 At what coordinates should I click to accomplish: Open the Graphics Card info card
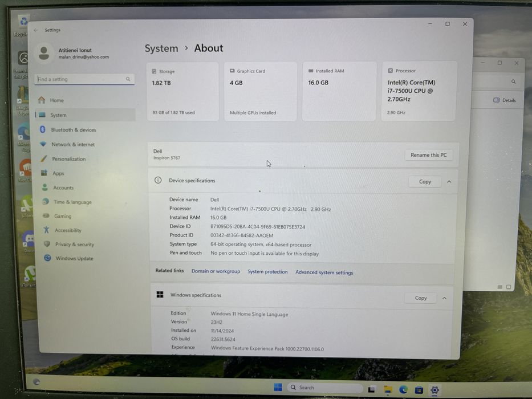(x=261, y=91)
